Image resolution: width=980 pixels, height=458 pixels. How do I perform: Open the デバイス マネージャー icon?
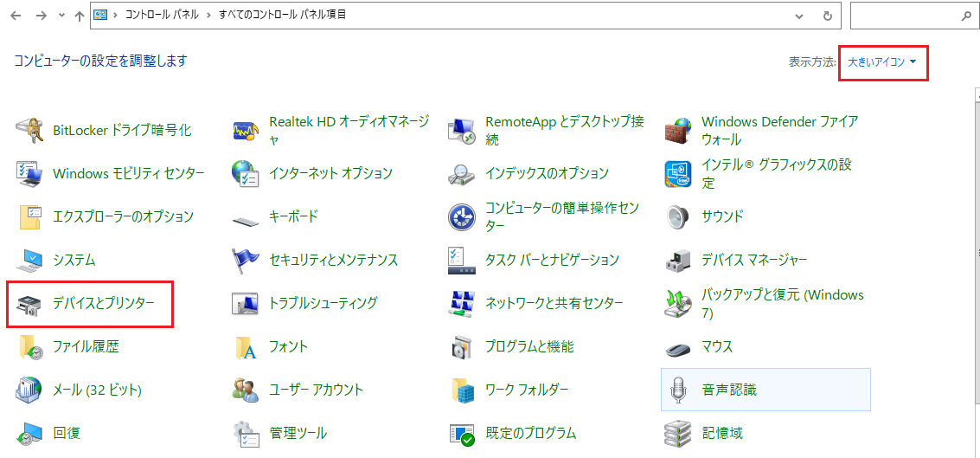[678, 260]
